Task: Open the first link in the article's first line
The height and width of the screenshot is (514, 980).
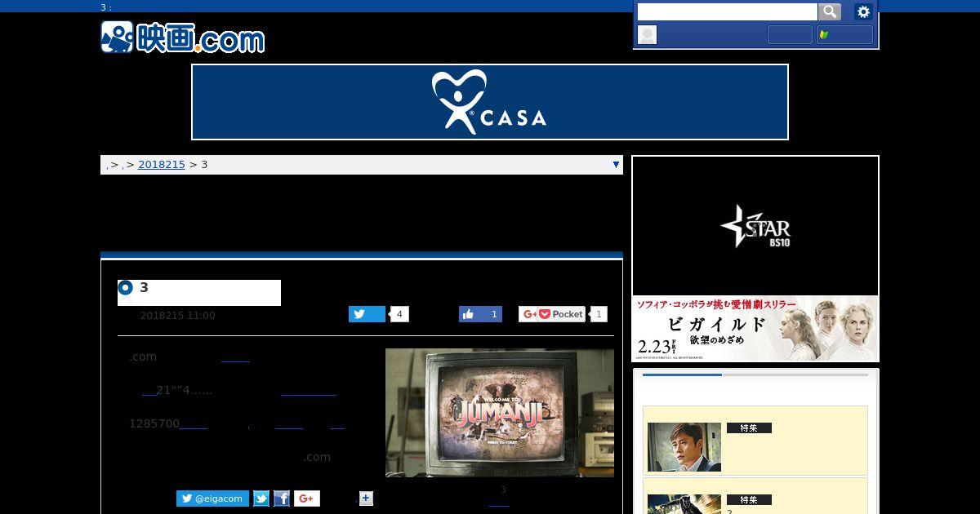Action: (235, 357)
